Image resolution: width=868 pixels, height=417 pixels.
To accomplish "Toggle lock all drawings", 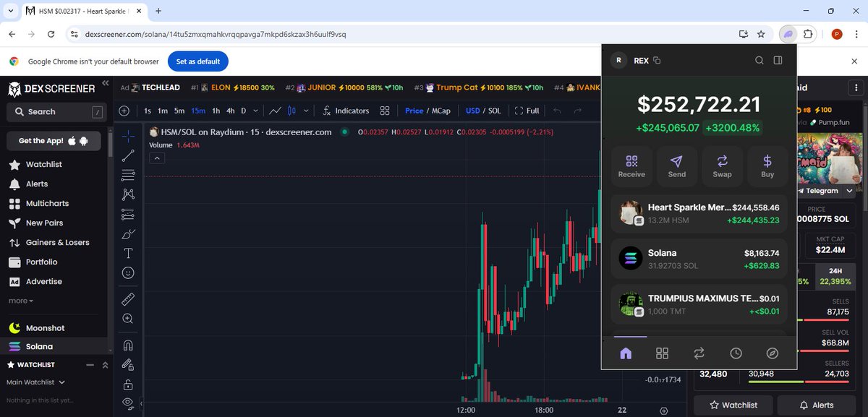I will (128, 384).
